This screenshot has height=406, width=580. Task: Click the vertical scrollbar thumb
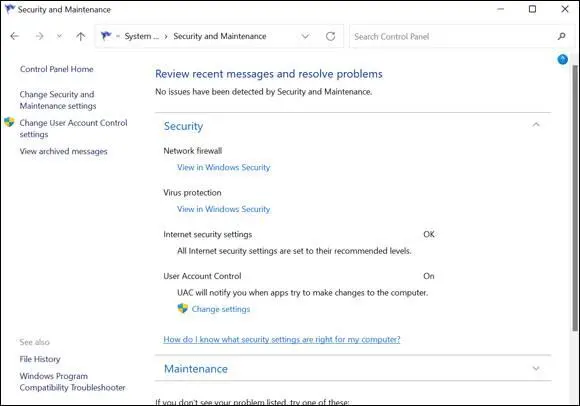(x=575, y=198)
